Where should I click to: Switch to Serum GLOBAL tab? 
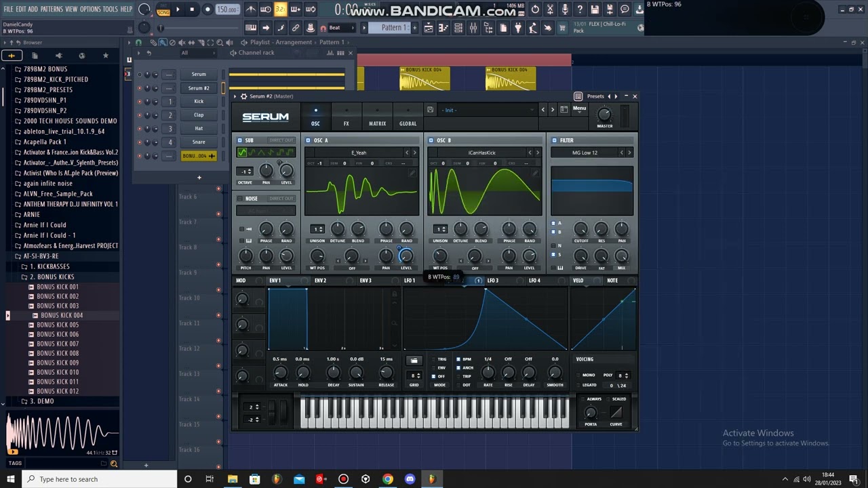(408, 118)
